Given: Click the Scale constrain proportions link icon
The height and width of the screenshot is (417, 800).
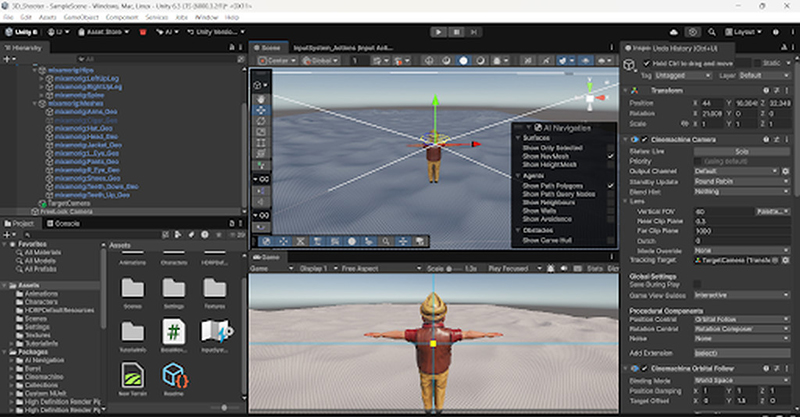Looking at the screenshot, I should [685, 124].
